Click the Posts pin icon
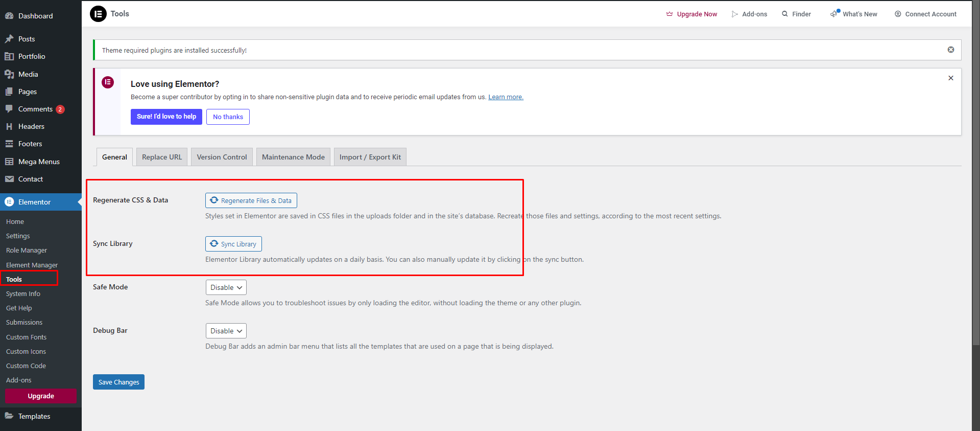This screenshot has height=431, width=980. pyautogui.click(x=9, y=39)
